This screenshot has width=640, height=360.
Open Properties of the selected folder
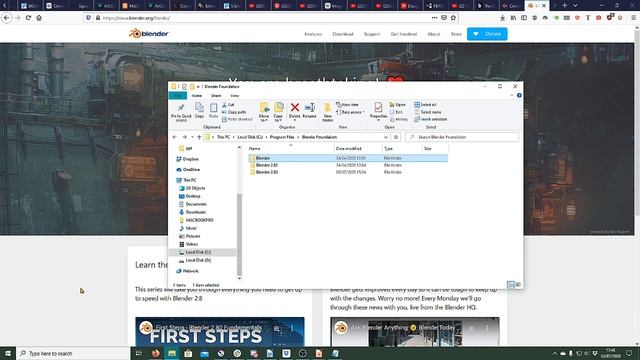point(378,112)
